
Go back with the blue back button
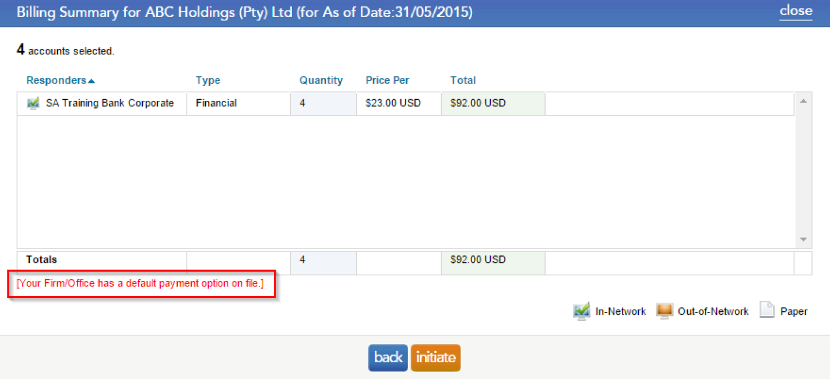coord(388,358)
